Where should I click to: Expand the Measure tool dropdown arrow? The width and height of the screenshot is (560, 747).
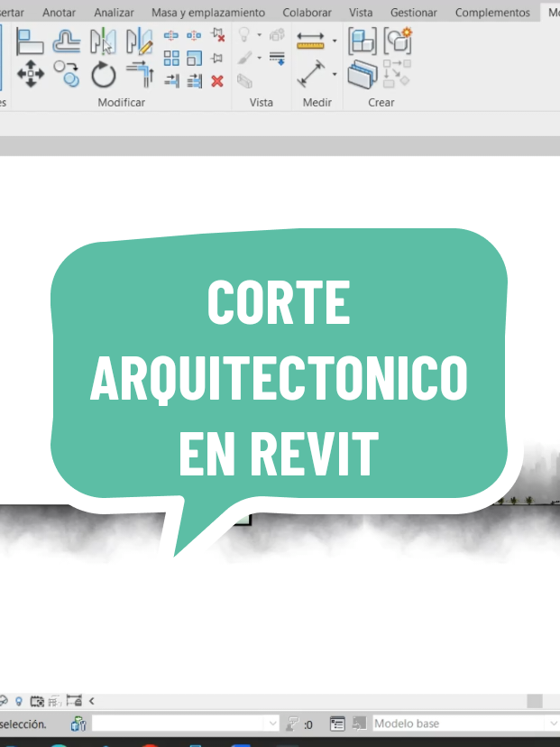[x=335, y=41]
